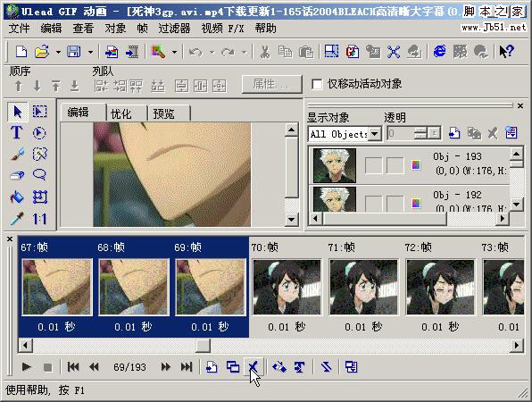Open the 编辑 menu

(51, 29)
